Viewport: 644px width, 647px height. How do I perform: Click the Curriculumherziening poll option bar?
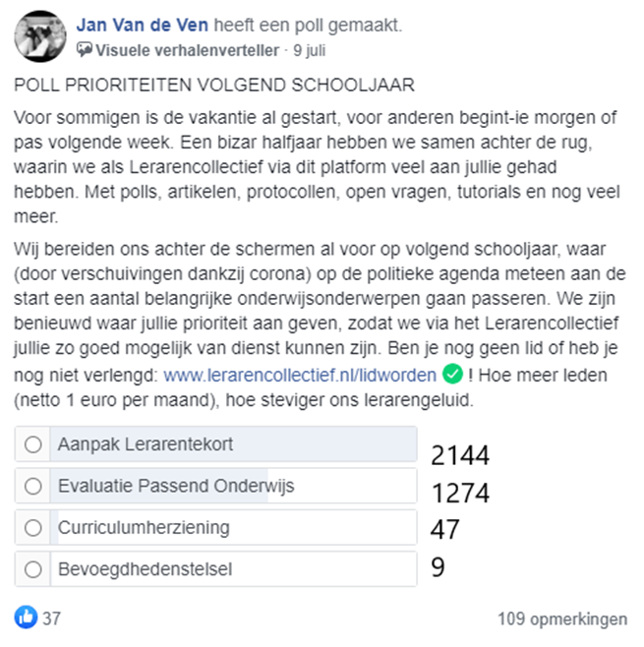pos(215,527)
